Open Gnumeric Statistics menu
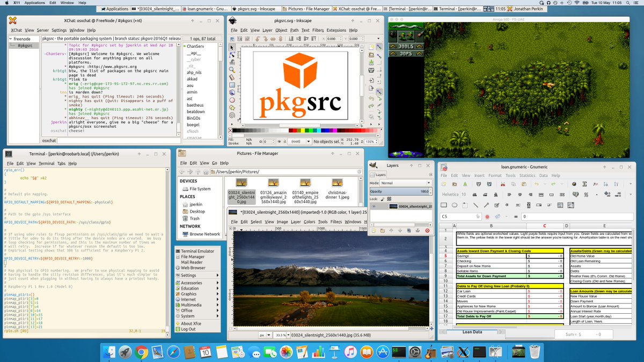Screen dimensions: 644x362 click(x=527, y=175)
